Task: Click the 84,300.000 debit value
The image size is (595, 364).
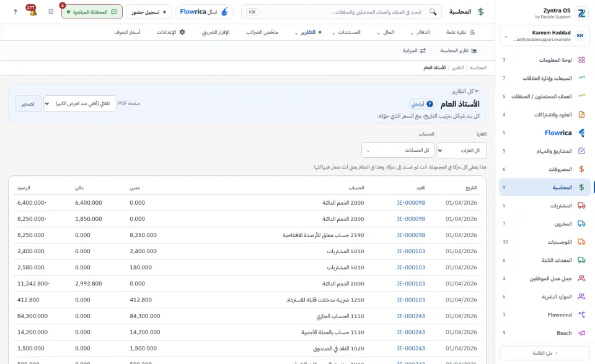Action: 145,316
